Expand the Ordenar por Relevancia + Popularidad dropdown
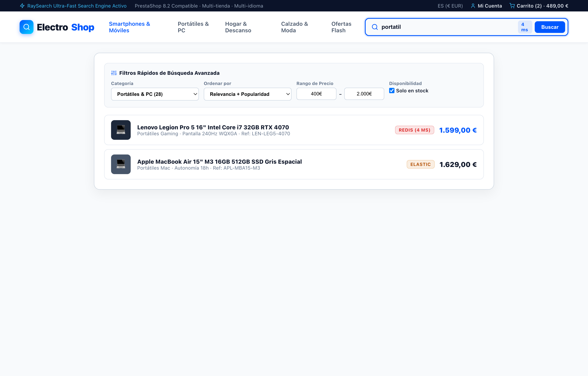The image size is (588, 376). [x=247, y=94]
